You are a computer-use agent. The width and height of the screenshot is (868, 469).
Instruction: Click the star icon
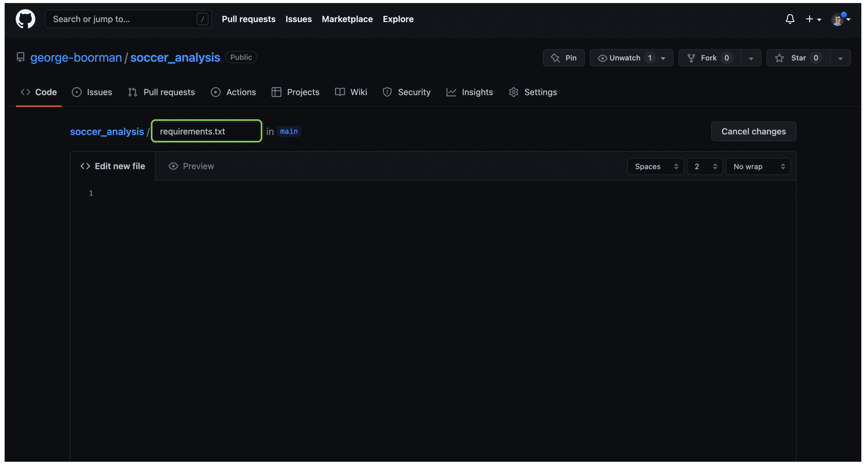coord(779,58)
